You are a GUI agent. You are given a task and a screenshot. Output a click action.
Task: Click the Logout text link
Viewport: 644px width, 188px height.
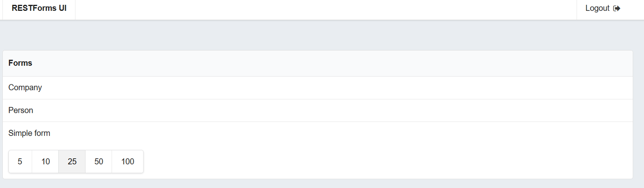[597, 8]
